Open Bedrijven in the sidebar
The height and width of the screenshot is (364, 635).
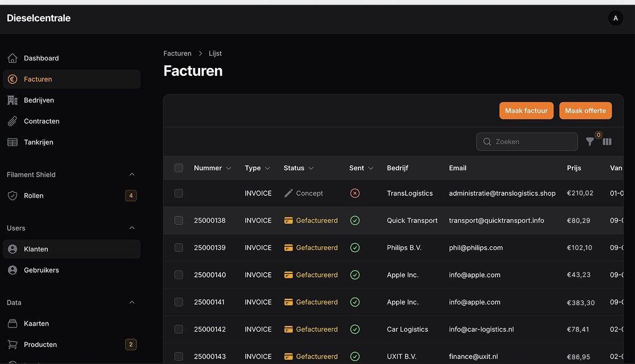tap(72, 100)
